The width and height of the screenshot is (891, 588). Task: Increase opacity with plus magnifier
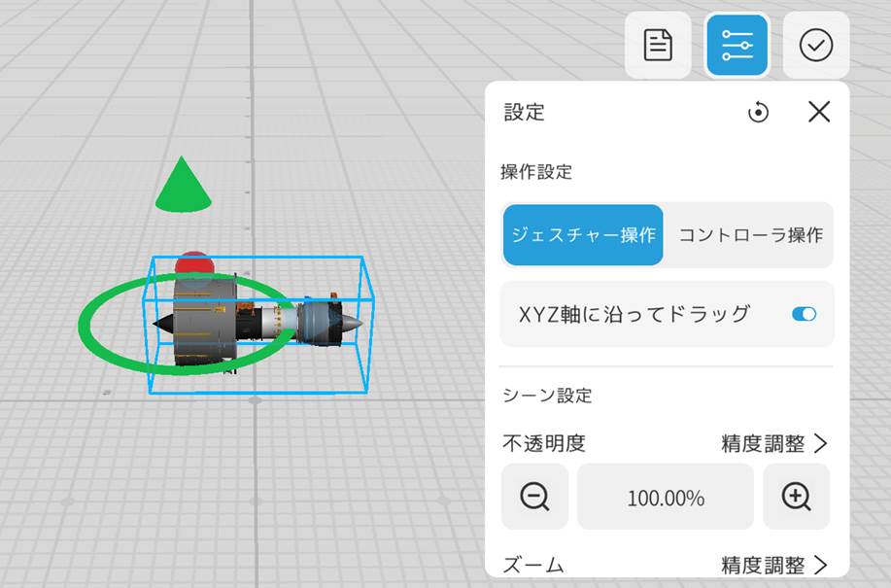pos(796,497)
